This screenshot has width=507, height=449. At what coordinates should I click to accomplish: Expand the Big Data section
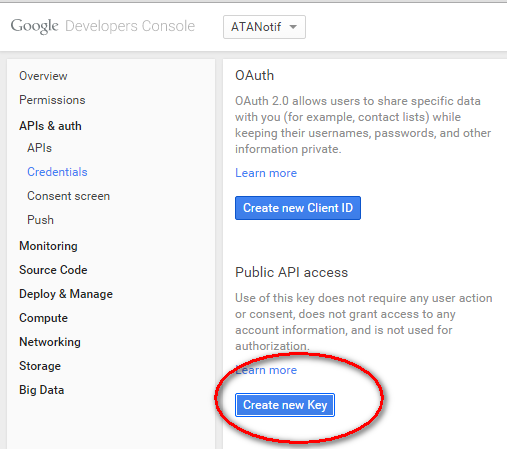tap(42, 390)
